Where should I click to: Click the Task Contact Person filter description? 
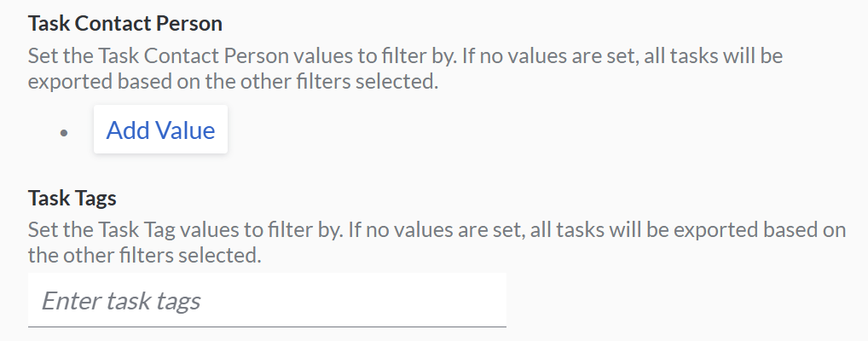tap(405, 70)
